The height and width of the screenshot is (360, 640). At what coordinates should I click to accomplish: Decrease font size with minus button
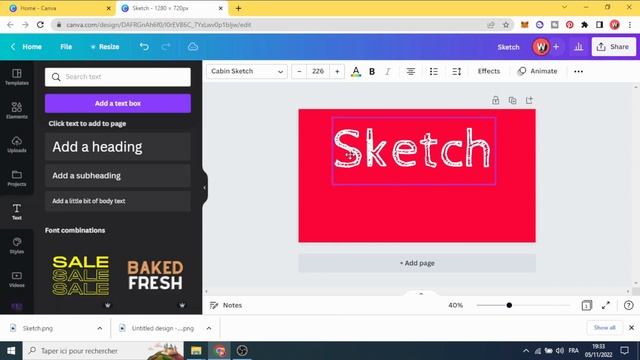click(x=299, y=71)
